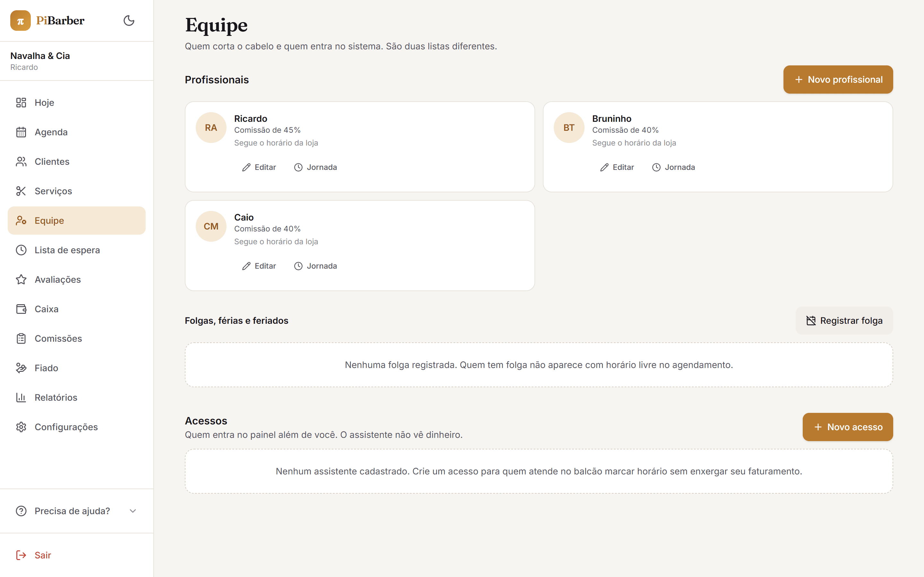Click the Novo profissional button
Screen dimensions: 924x577
point(838,79)
